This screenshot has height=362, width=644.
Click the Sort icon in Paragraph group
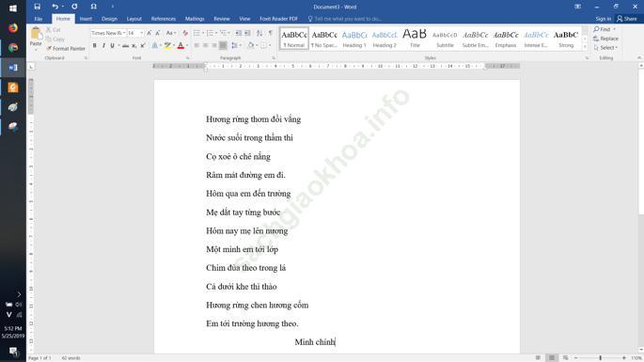pyautogui.click(x=259, y=33)
